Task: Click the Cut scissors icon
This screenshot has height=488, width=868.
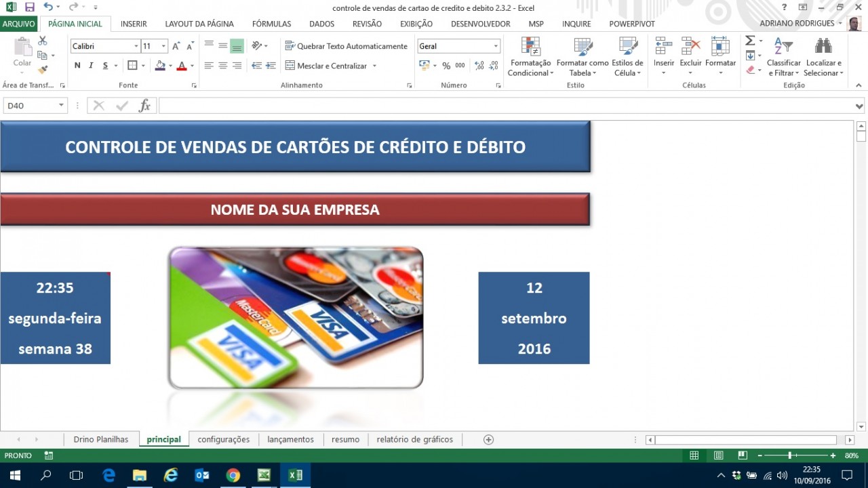Action: 43,41
